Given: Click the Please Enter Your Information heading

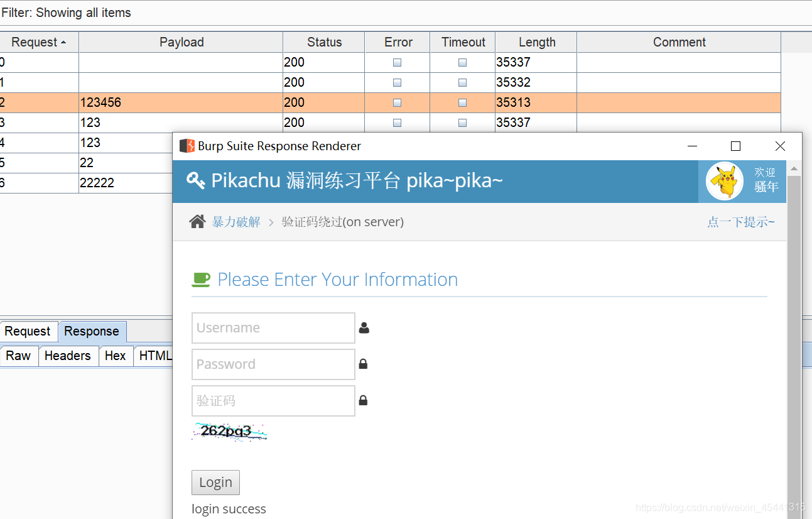Looking at the screenshot, I should coord(337,280).
